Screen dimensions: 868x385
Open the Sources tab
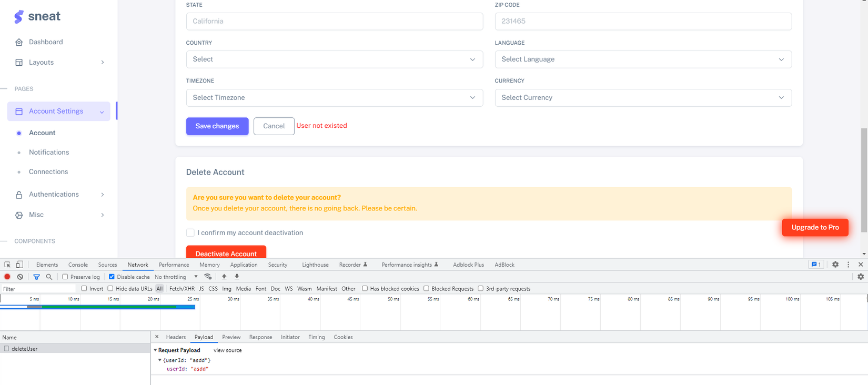tap(107, 265)
